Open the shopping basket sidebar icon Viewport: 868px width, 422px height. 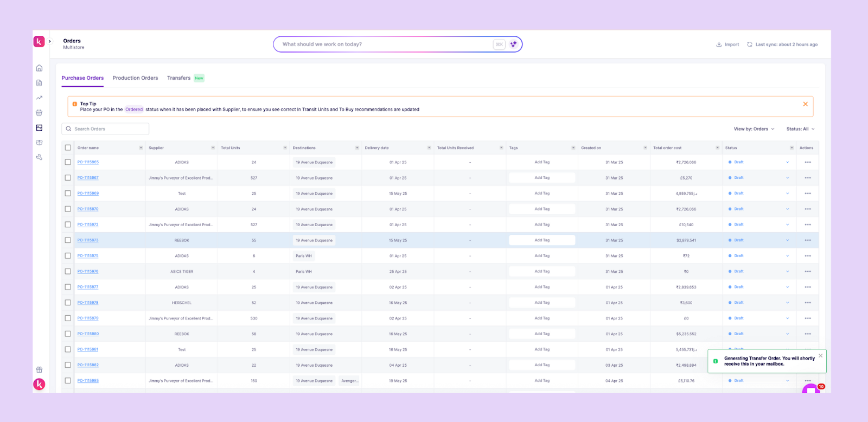(x=39, y=113)
